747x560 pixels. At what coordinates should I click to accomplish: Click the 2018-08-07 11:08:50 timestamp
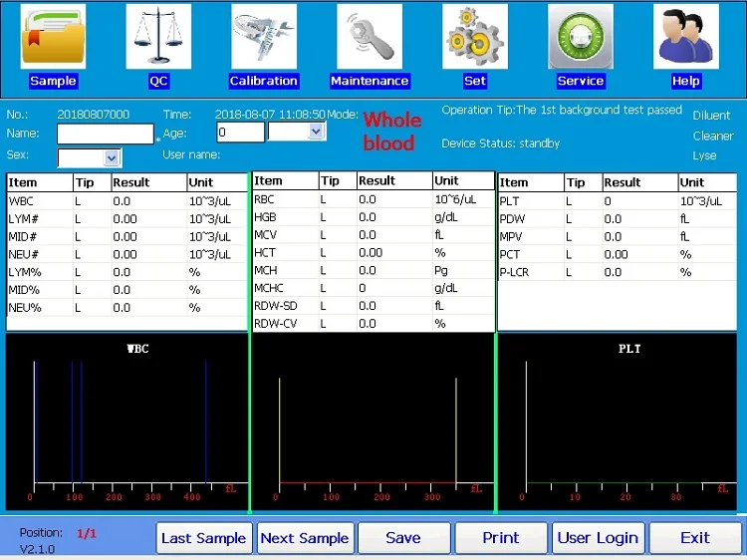click(270, 115)
